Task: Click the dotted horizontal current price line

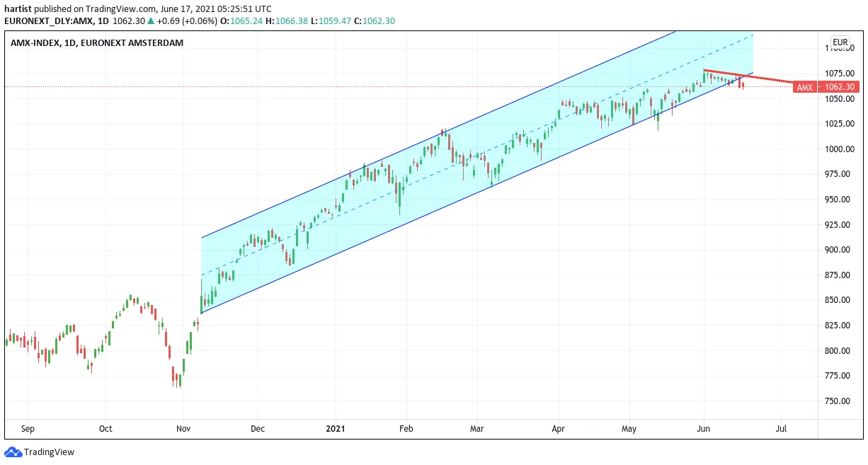Action: pos(396,87)
